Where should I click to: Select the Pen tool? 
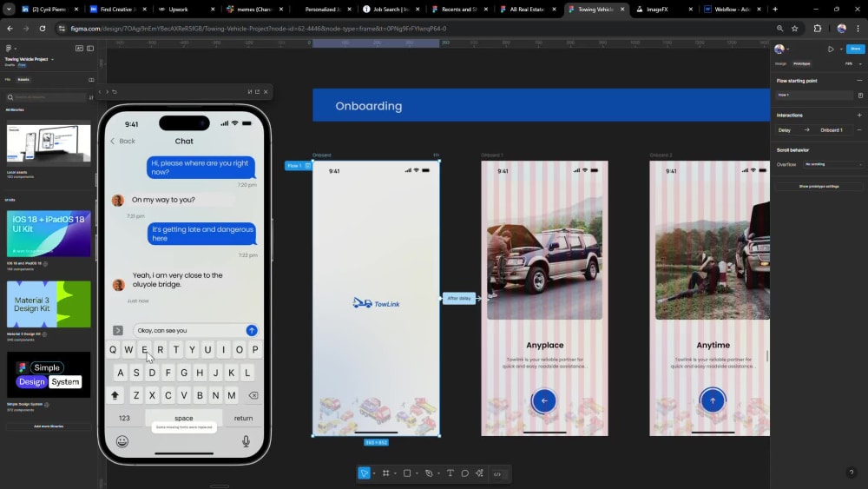[429, 473]
